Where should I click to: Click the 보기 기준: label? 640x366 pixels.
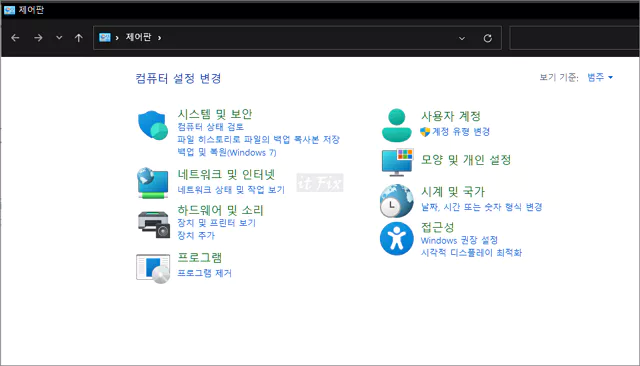pyautogui.click(x=559, y=77)
